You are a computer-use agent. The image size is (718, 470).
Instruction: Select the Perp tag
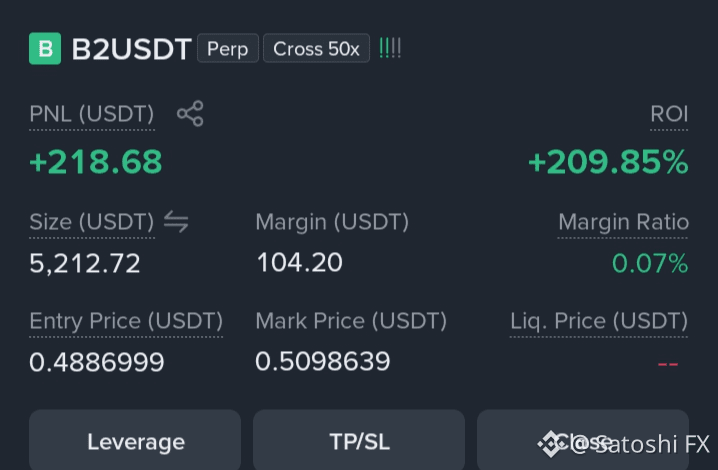[228, 48]
